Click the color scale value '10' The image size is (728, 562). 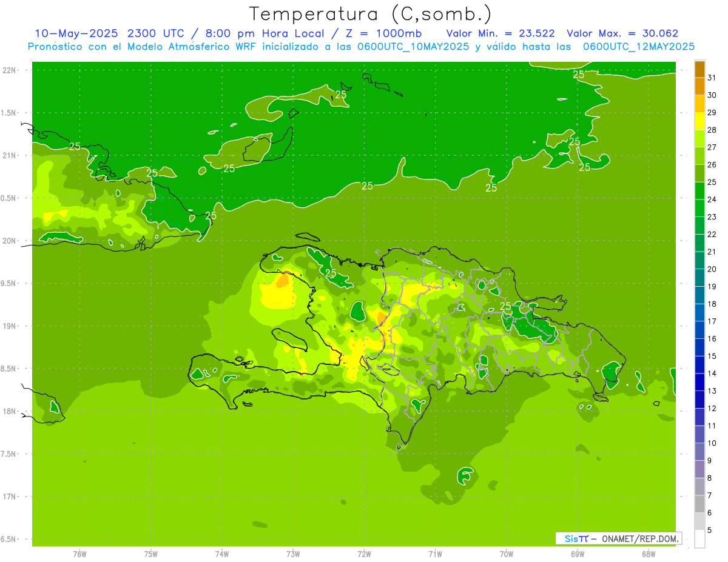712,443
